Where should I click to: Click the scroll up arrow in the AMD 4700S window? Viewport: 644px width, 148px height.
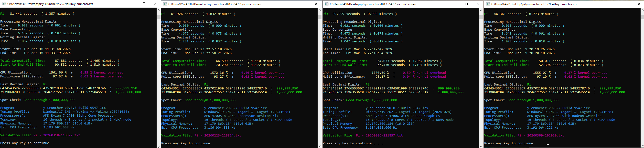(320, 10)
